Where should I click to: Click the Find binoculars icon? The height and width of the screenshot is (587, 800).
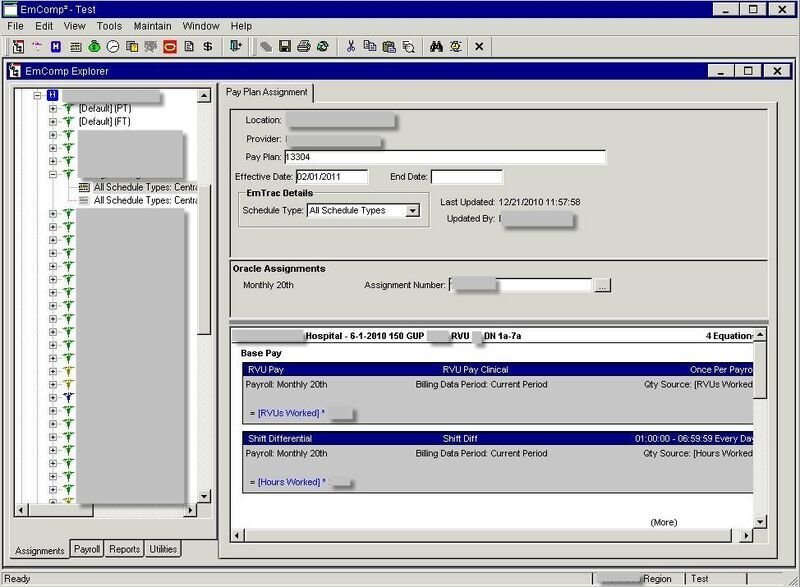tap(436, 47)
